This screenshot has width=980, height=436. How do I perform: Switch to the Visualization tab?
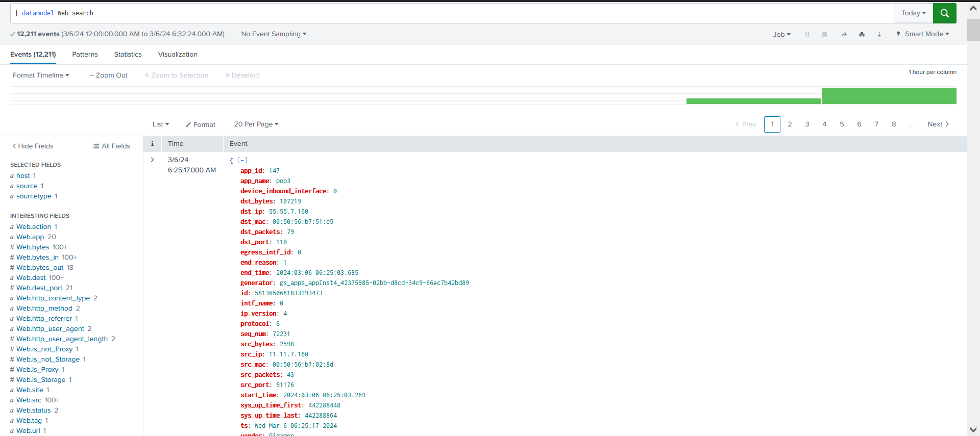click(x=178, y=55)
